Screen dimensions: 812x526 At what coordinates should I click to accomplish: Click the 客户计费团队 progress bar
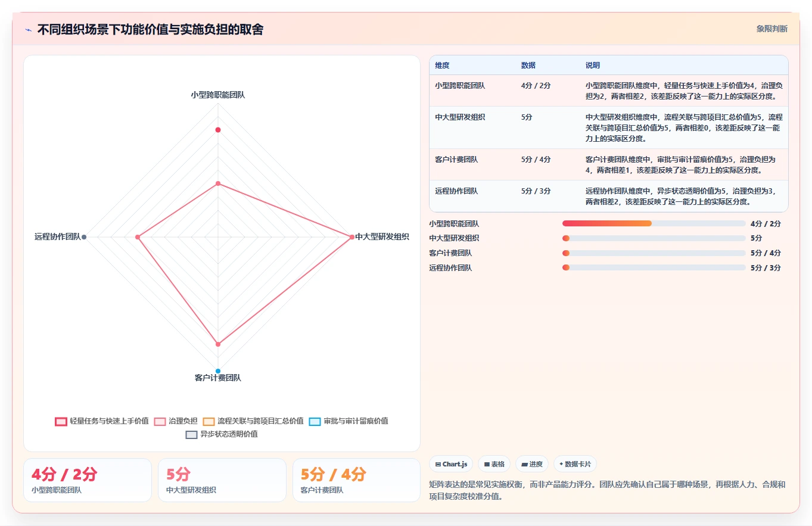[654, 253]
